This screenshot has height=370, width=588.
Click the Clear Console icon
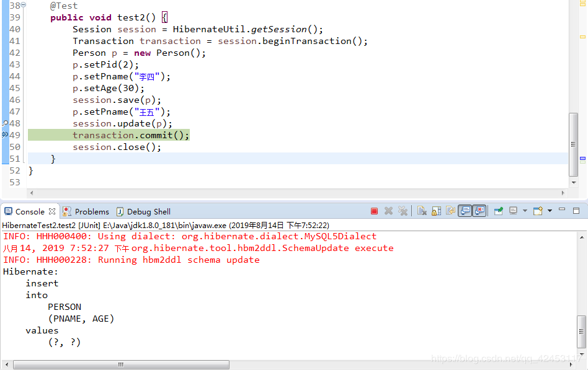422,211
